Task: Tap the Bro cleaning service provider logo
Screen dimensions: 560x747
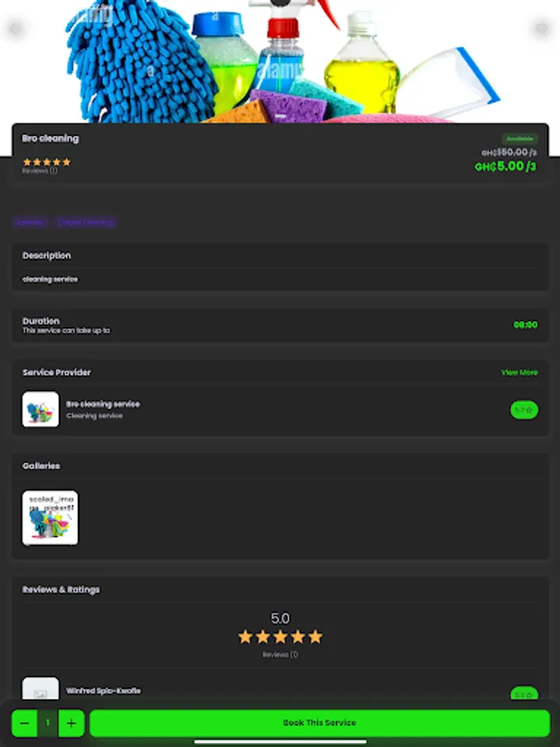Action: click(41, 409)
